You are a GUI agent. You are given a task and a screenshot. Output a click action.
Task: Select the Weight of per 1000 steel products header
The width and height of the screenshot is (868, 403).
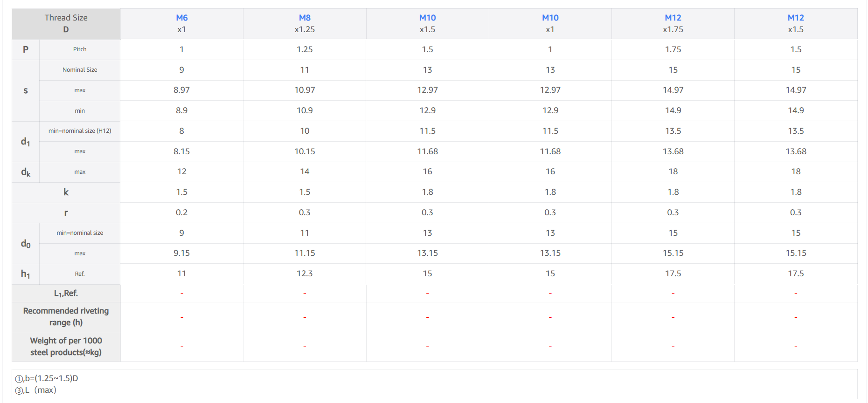pos(66,347)
